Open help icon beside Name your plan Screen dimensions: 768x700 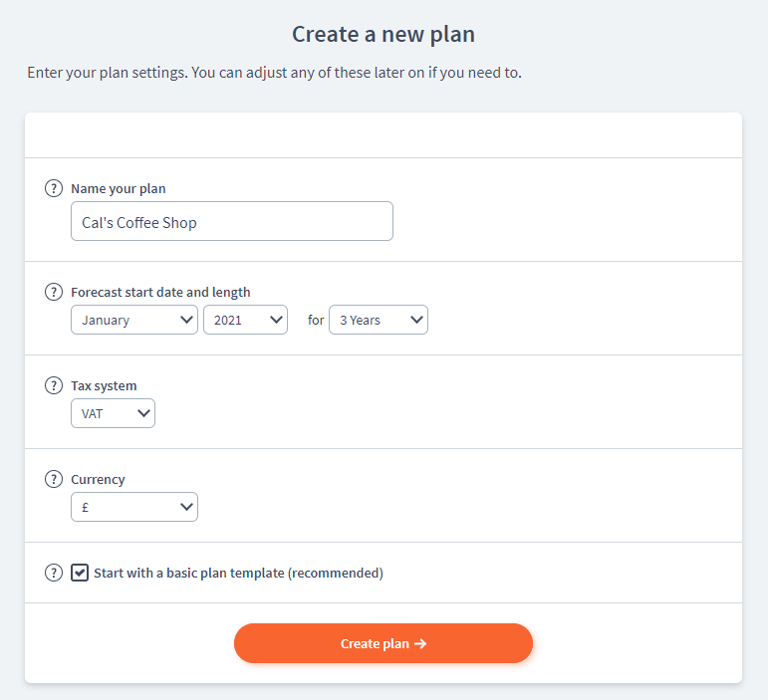pyautogui.click(x=54, y=188)
